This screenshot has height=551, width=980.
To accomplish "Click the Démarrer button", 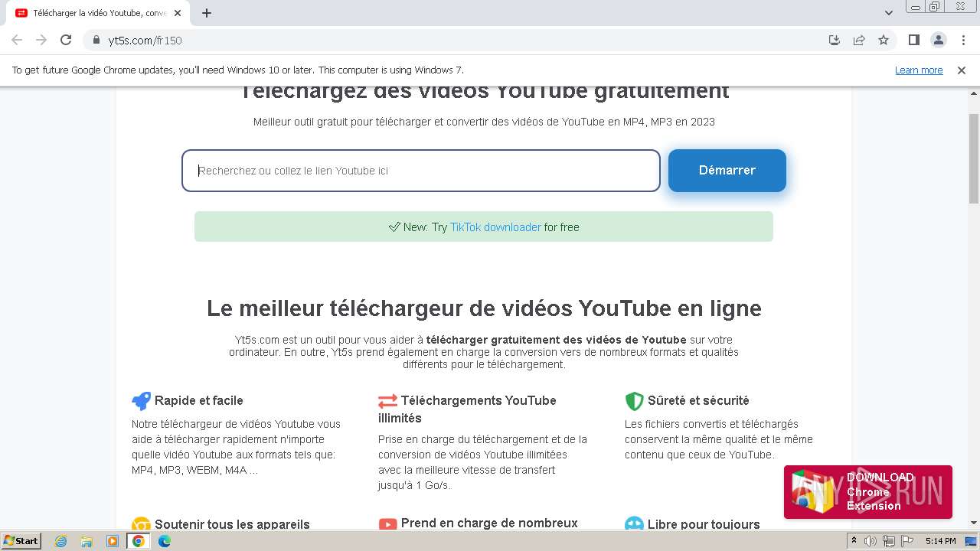I will click(x=727, y=171).
